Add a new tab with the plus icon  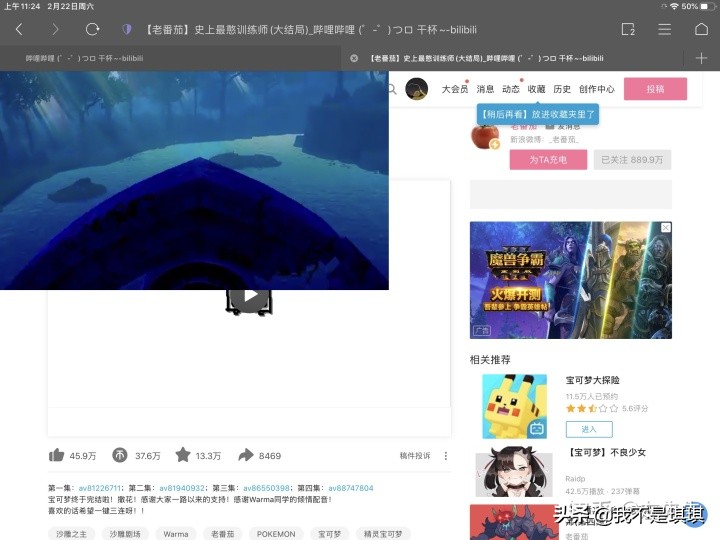point(701,58)
